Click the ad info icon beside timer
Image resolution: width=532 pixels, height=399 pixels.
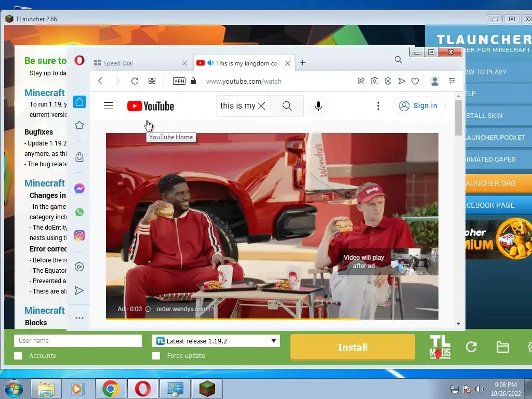click(x=148, y=309)
